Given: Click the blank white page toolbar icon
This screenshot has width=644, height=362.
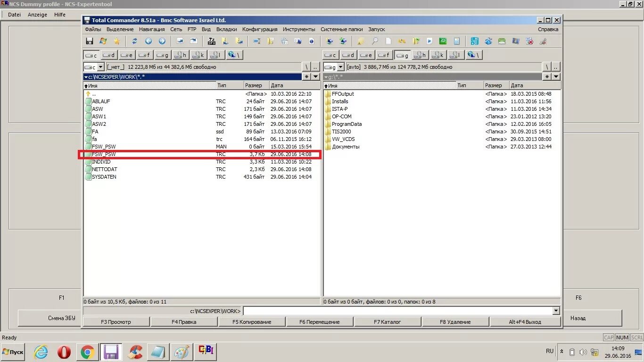Looking at the screenshot, I should tap(388, 41).
